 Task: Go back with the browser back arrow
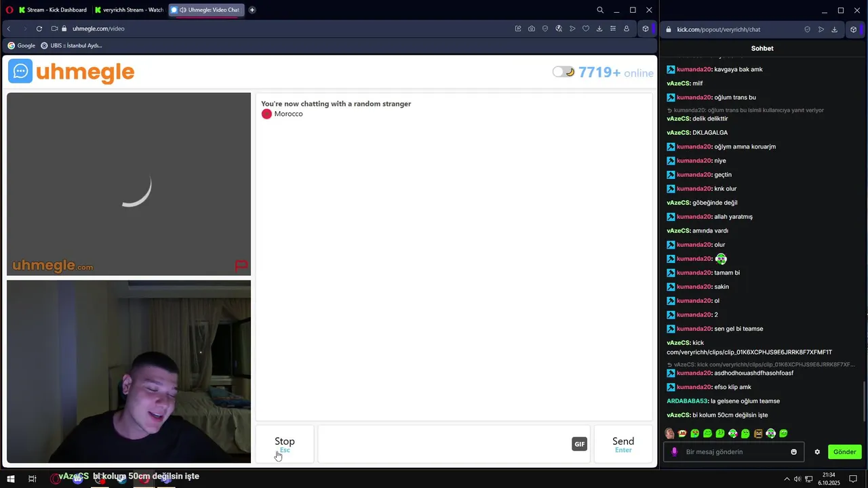(9, 28)
